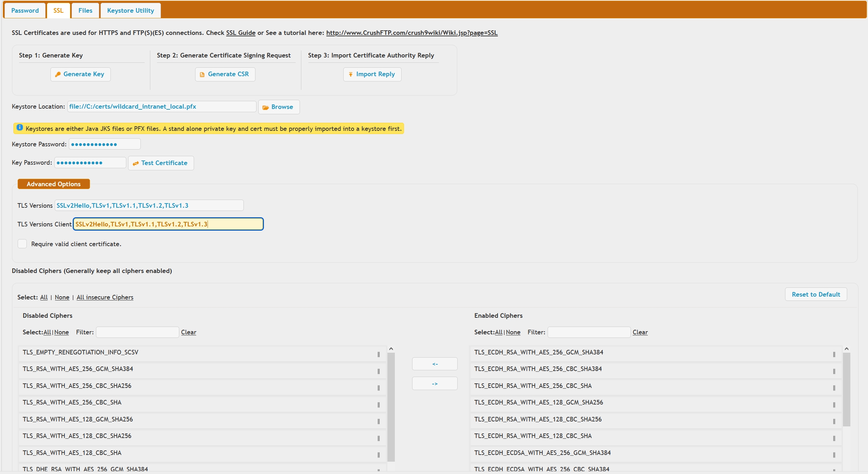The width and height of the screenshot is (868, 474).
Task: Click the Test Certificate button
Action: [x=161, y=163]
